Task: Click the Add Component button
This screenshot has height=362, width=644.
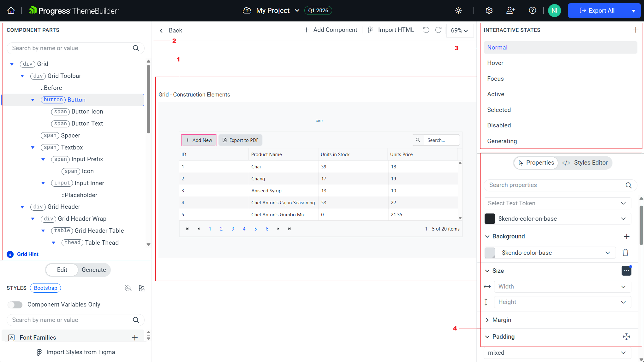Action: point(330,30)
